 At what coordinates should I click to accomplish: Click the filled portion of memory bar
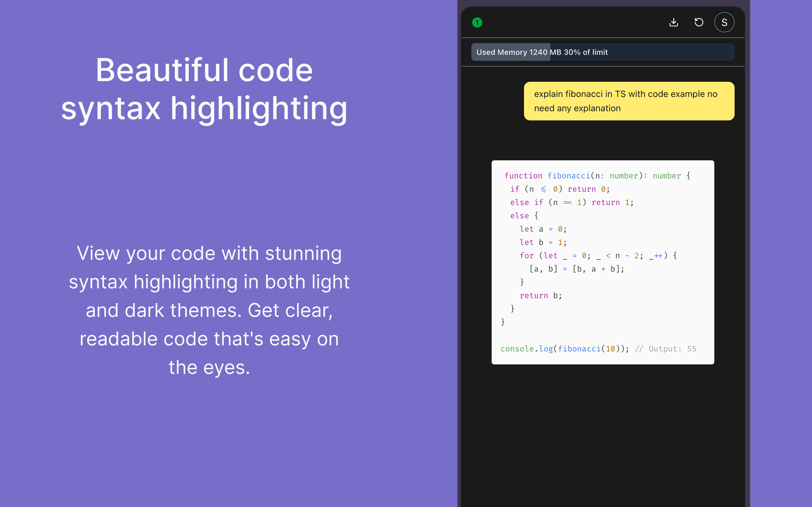click(510, 52)
